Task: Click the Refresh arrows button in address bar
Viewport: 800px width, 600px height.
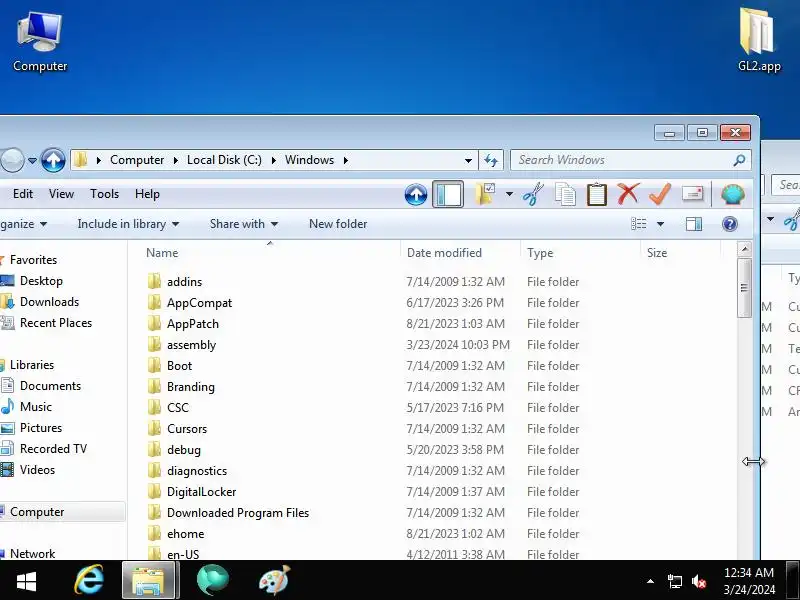Action: tap(491, 160)
